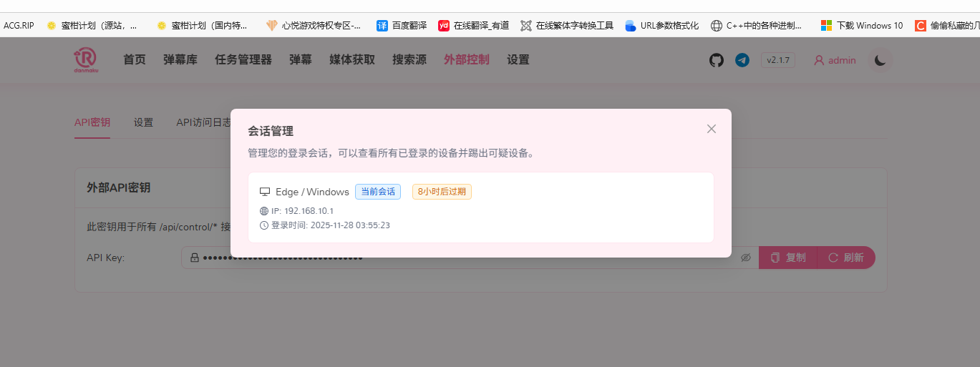Open 弹幕 navigation item
Viewport: 980px width, 367px height.
[x=301, y=60]
